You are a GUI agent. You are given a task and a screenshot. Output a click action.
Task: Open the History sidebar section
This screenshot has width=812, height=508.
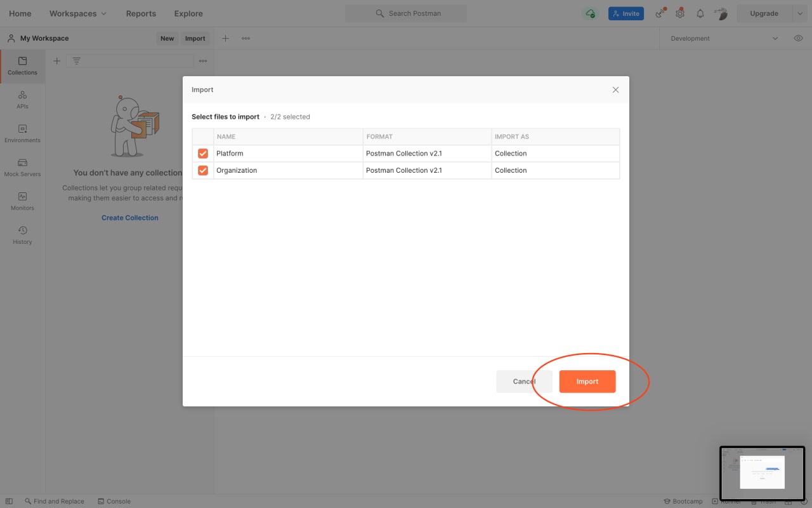click(x=22, y=235)
